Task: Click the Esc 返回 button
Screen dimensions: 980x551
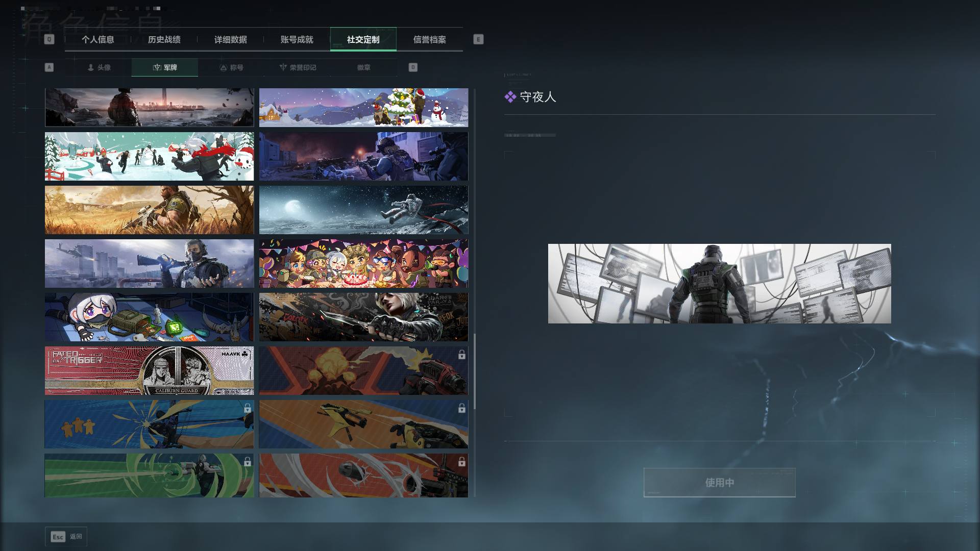Action: (x=66, y=537)
